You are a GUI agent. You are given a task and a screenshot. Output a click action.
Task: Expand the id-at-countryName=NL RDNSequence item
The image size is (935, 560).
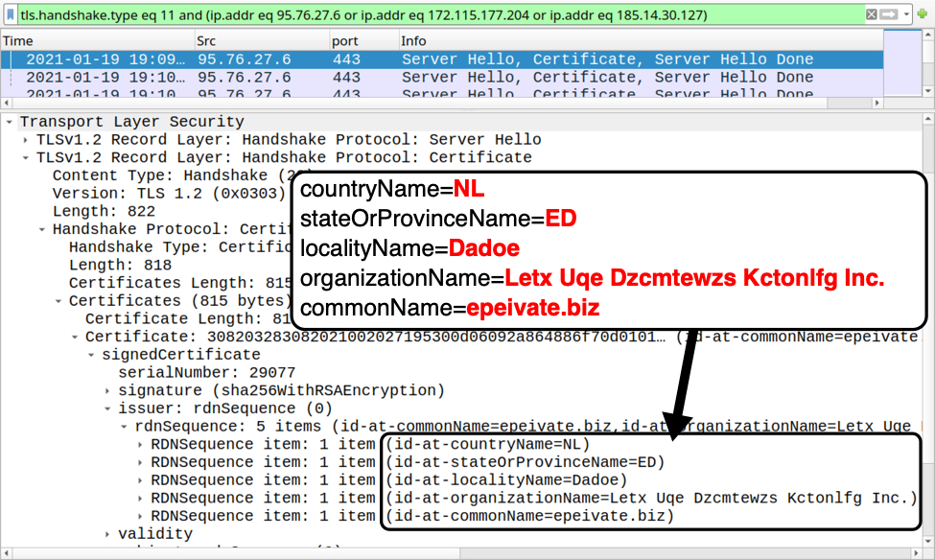pos(141,445)
